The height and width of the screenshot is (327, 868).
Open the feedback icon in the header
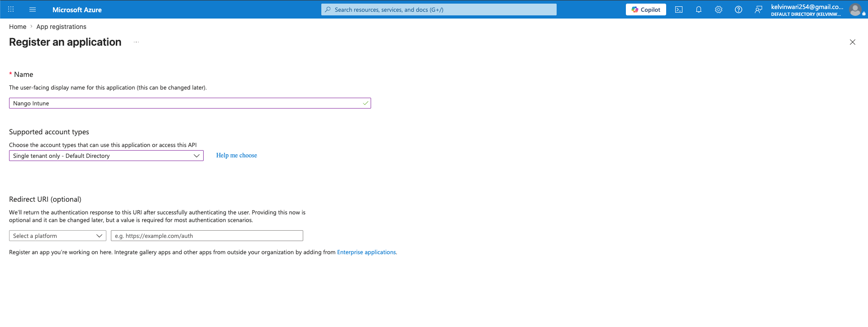tap(758, 9)
